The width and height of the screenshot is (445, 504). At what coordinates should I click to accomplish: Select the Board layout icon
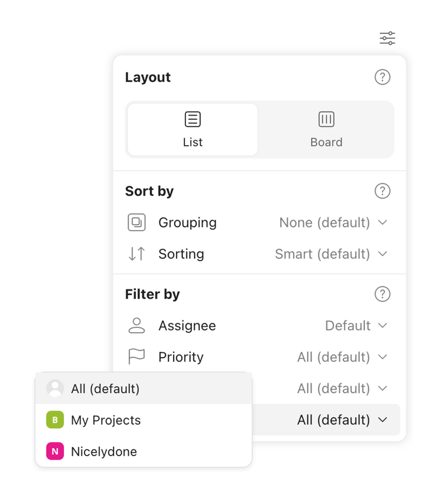[326, 118]
